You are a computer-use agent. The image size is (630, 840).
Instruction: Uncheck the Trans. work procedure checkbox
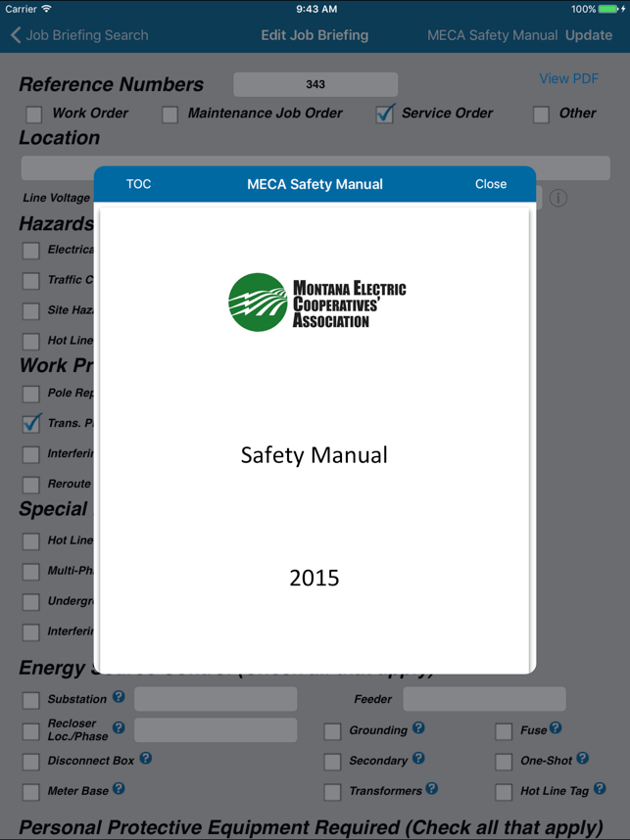click(x=31, y=423)
